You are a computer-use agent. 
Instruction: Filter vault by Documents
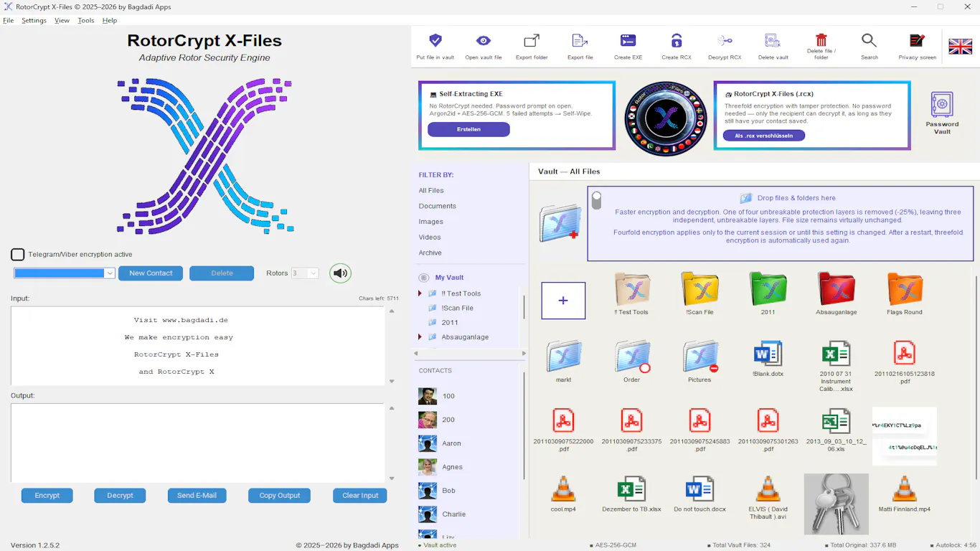(x=437, y=206)
